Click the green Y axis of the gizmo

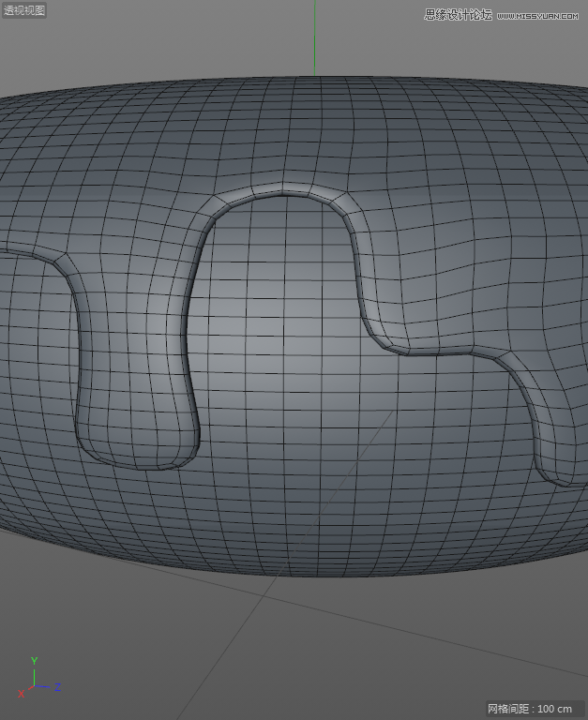(x=34, y=673)
